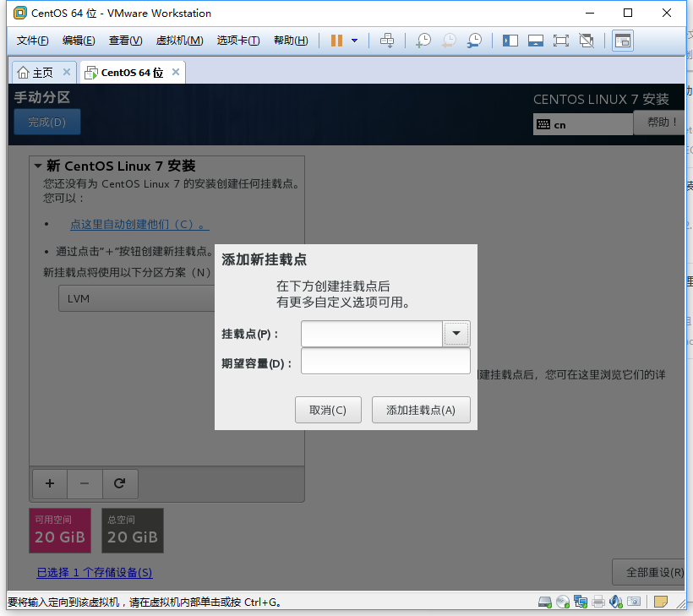Toggle the thumbnail bar view icon
693x616 pixels.
536,41
